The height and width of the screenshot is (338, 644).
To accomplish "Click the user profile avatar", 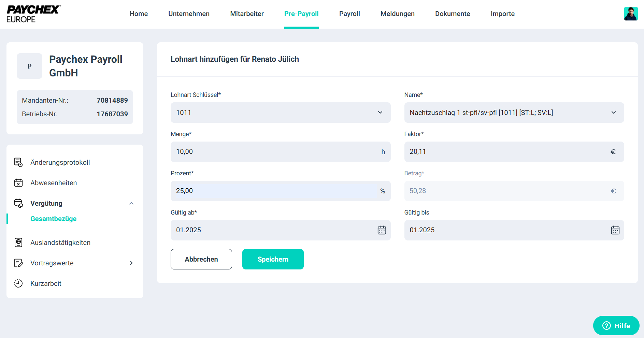I will tap(630, 14).
